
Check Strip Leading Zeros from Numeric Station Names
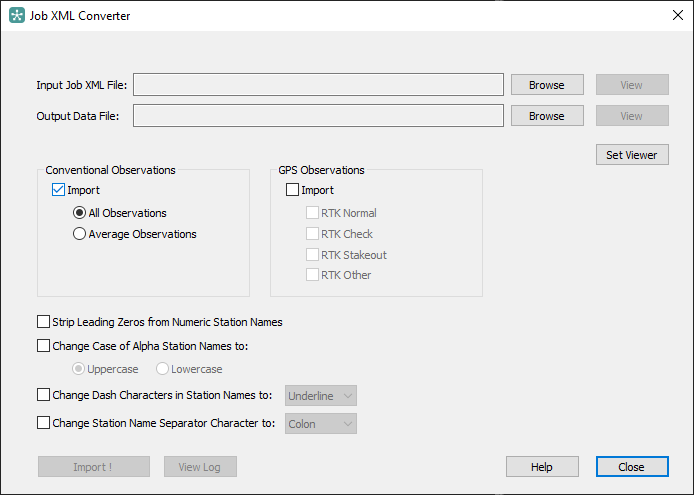43,322
